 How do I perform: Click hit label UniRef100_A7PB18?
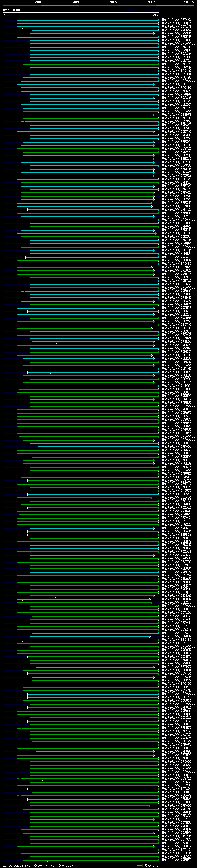click(x=177, y=467)
